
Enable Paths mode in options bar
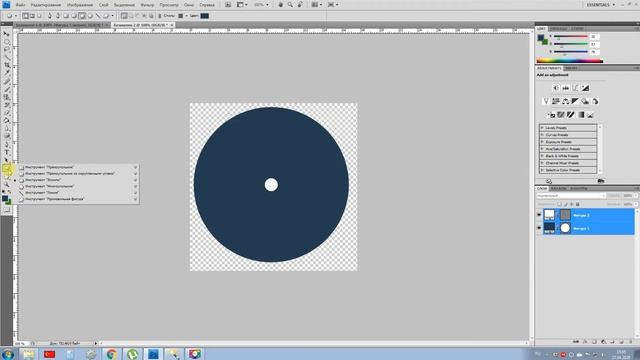tap(32, 16)
